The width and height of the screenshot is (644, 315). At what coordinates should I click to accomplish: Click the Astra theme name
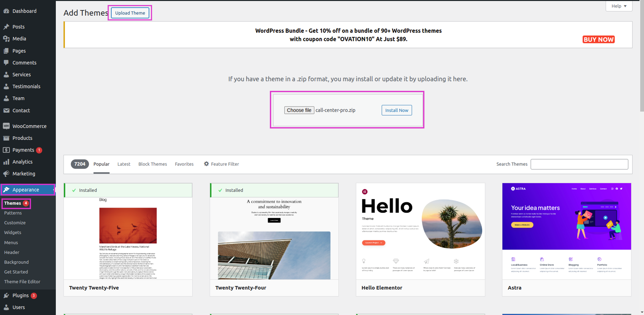point(515,288)
